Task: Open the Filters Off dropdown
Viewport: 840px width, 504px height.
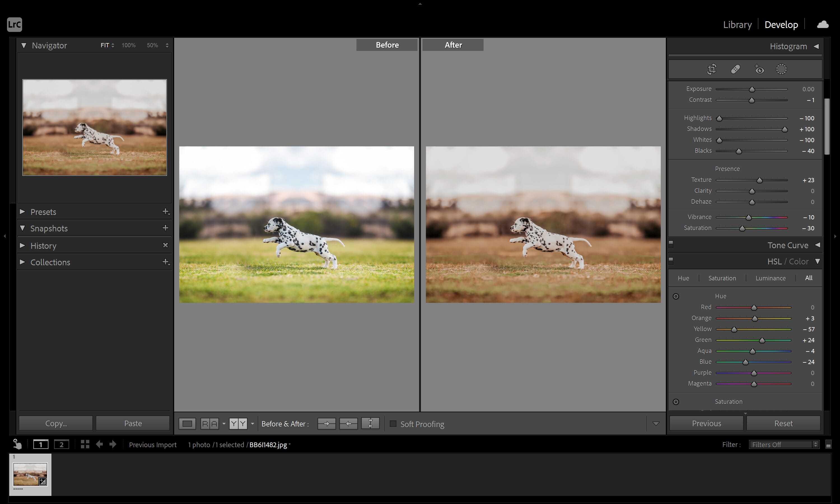Action: 784,444
